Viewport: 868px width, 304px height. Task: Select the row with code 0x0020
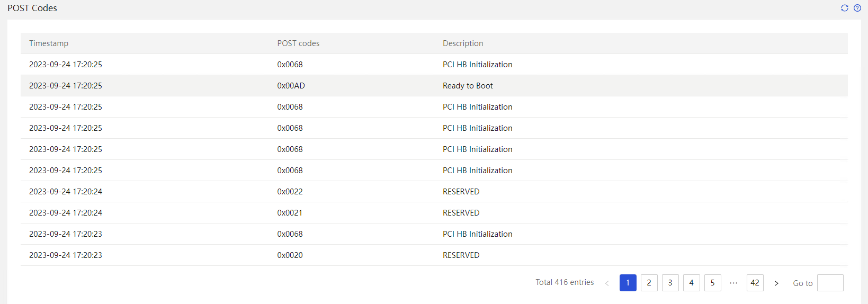(434, 255)
